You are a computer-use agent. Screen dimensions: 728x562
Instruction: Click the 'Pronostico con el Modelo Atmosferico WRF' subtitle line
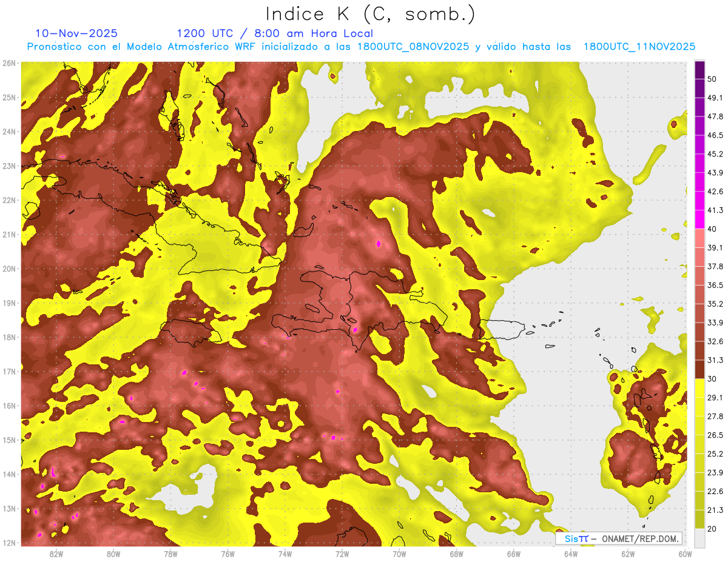361,46
